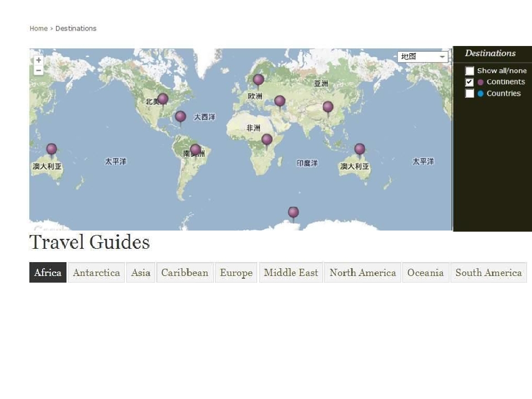
Task: Click the Middle East map pin
Action: pyautogui.click(x=280, y=101)
